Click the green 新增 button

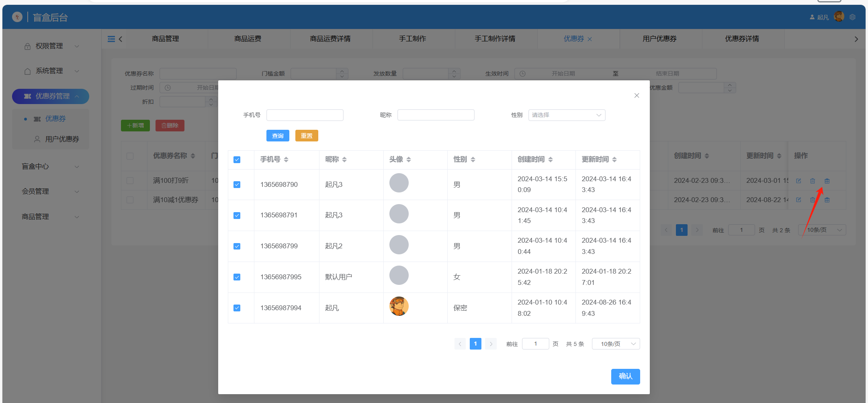pyautogui.click(x=135, y=125)
